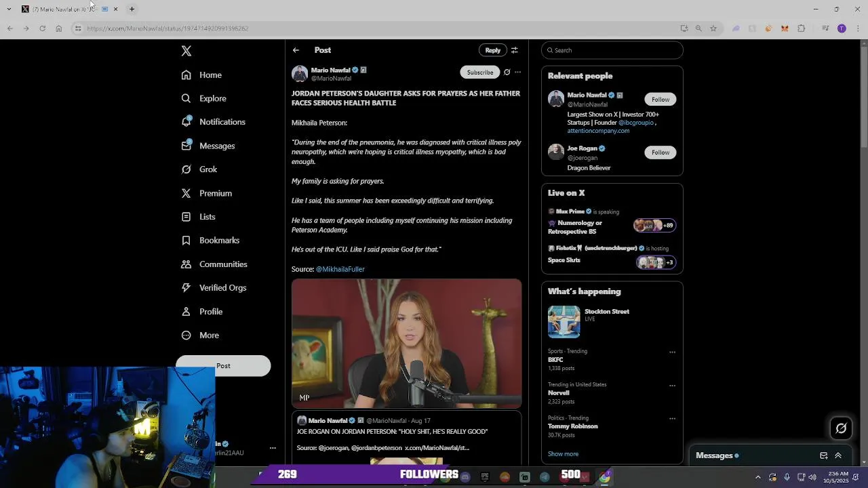Click the back arrow next to Post
The width and height of the screenshot is (868, 488).
[296, 50]
